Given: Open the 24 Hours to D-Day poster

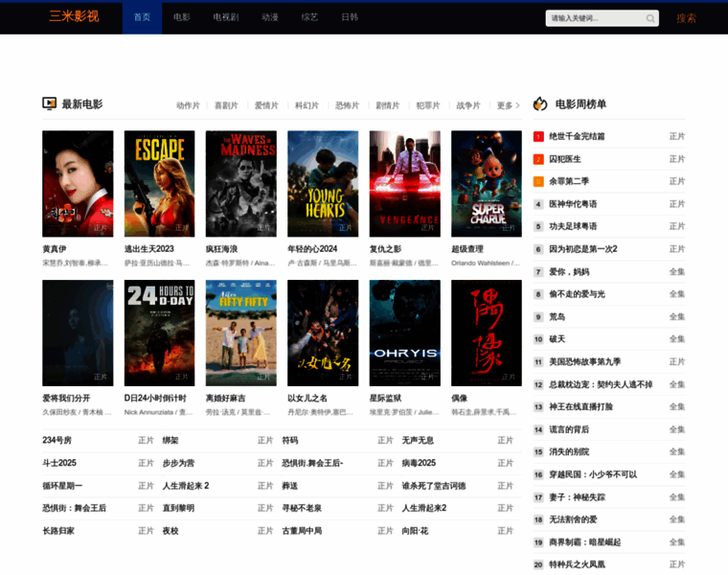Looking at the screenshot, I should coord(159,333).
